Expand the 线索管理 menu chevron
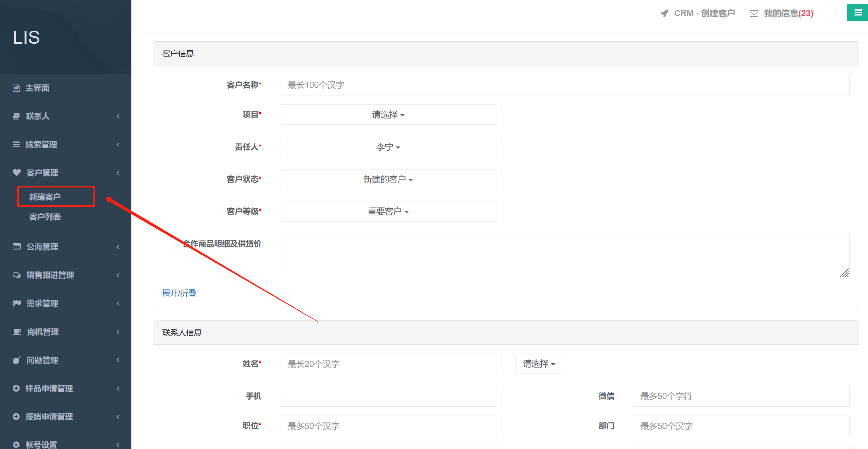 118,144
